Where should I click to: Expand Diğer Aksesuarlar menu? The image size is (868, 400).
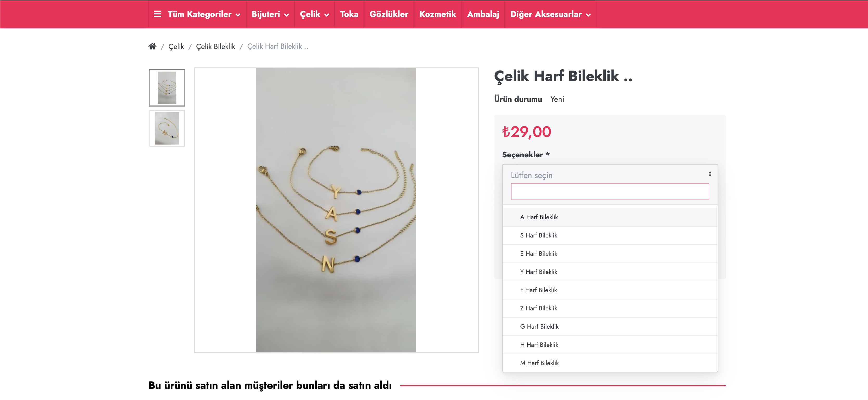pos(550,14)
